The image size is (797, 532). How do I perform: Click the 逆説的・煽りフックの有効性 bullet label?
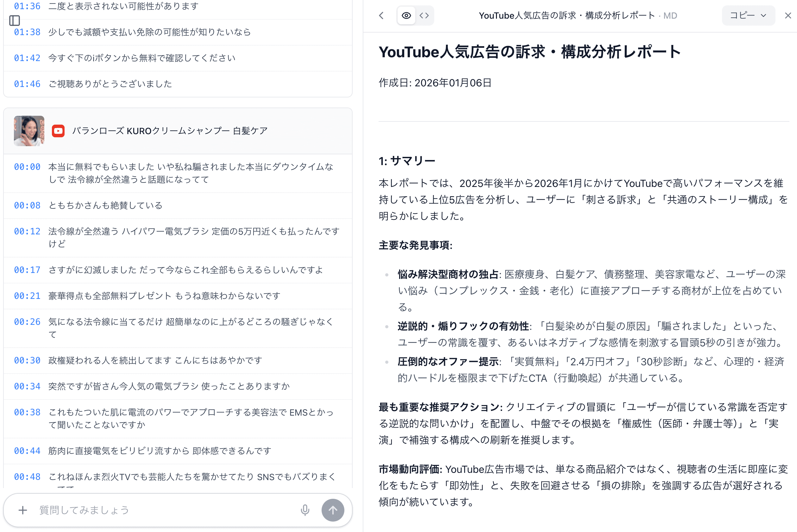[463, 326]
